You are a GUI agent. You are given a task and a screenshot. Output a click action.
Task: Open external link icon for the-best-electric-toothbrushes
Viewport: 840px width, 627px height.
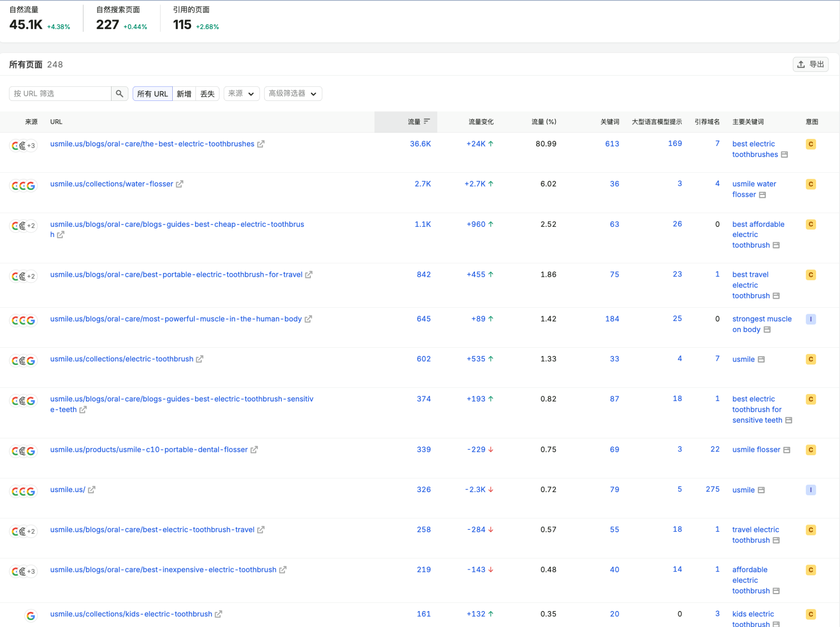point(261,144)
